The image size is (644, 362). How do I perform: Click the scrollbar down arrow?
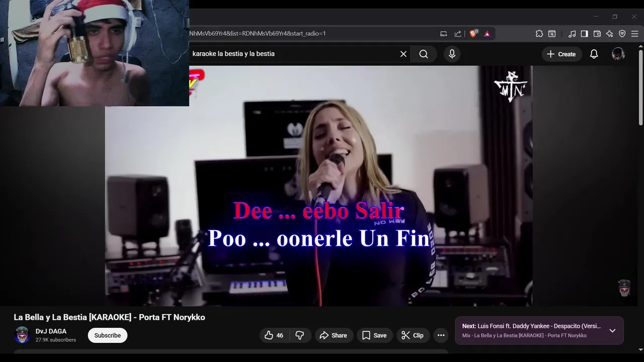[x=640, y=349]
